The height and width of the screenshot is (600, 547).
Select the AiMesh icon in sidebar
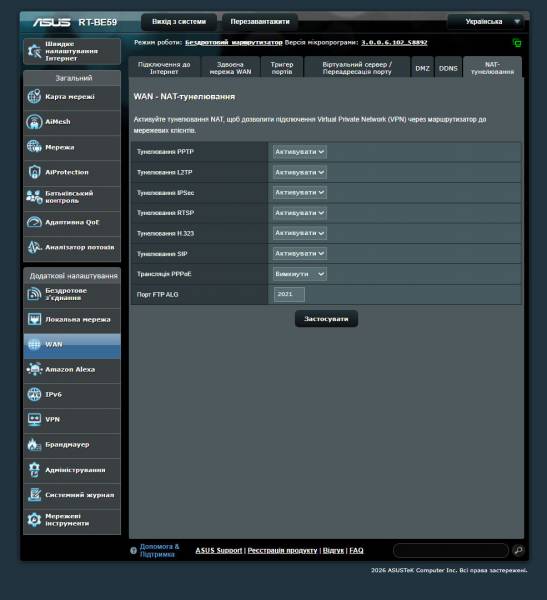[34, 122]
